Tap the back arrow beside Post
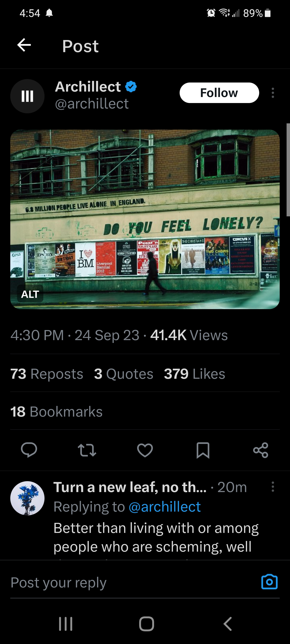Viewport: 290px width, 644px height. click(x=24, y=45)
